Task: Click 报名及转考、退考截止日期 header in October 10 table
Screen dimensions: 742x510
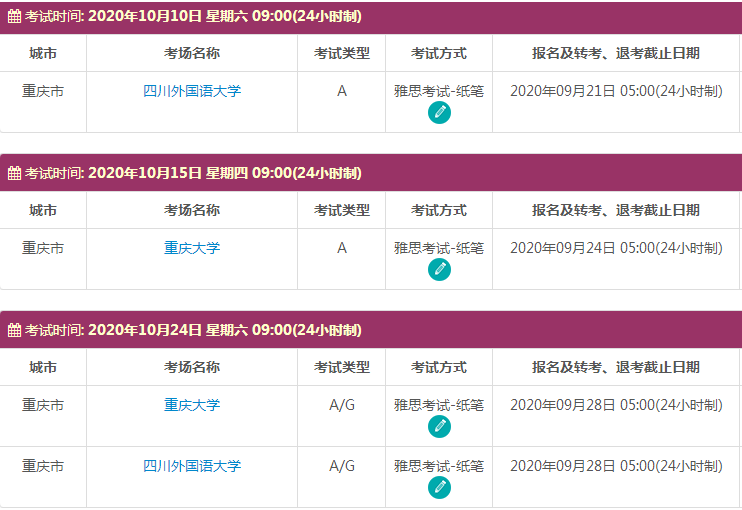Action: [x=616, y=53]
